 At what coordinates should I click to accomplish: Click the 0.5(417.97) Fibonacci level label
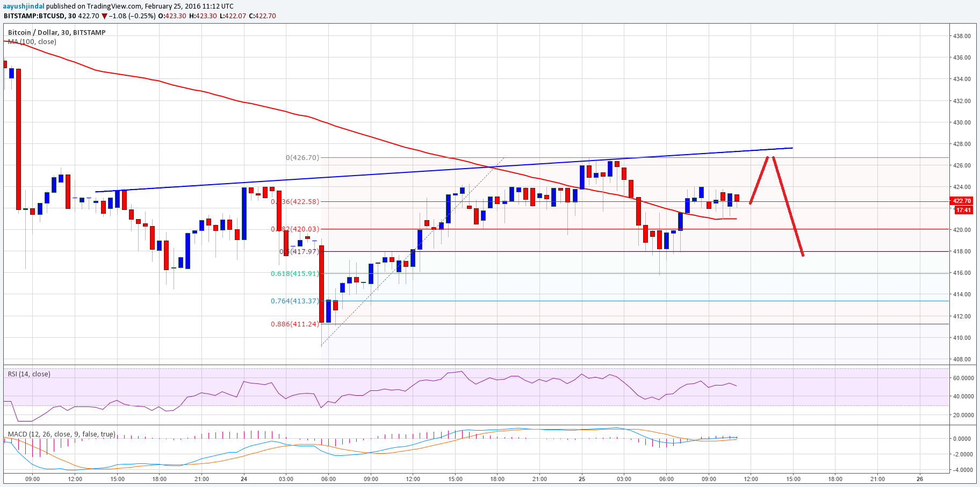pos(299,252)
